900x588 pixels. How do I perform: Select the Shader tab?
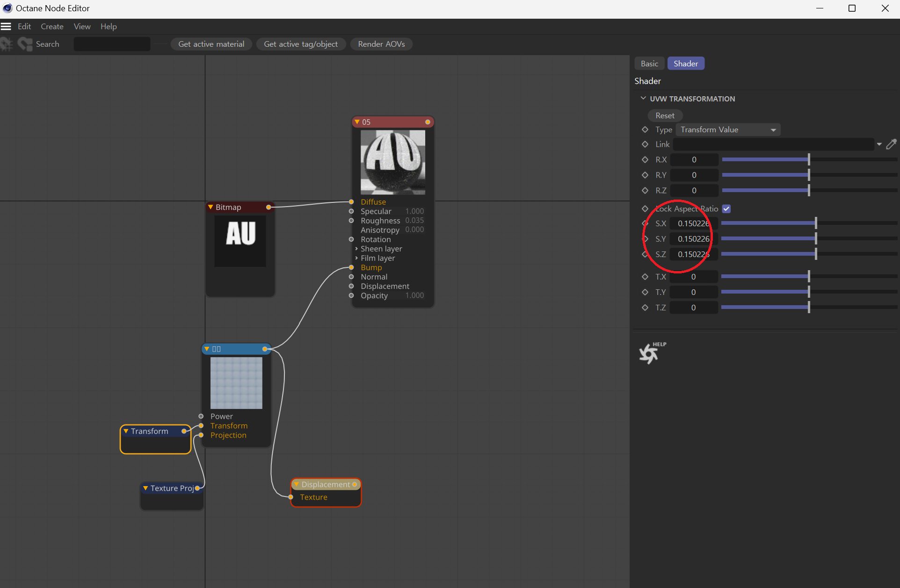click(686, 64)
